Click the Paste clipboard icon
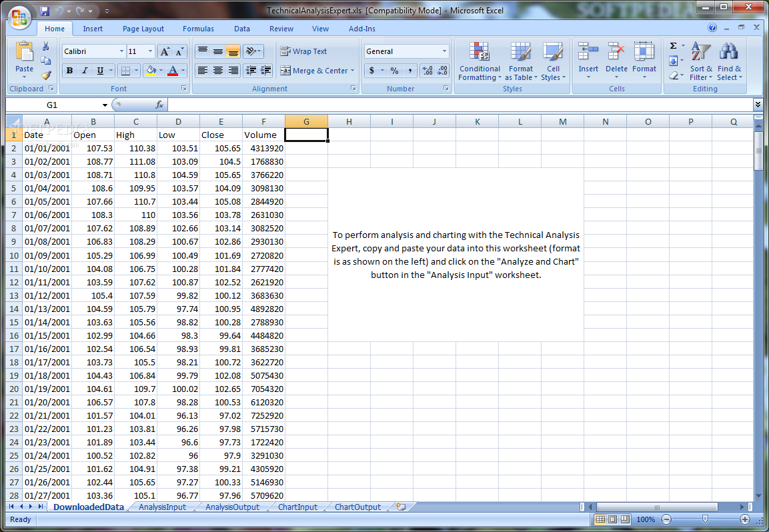The image size is (769, 532). [x=24, y=53]
